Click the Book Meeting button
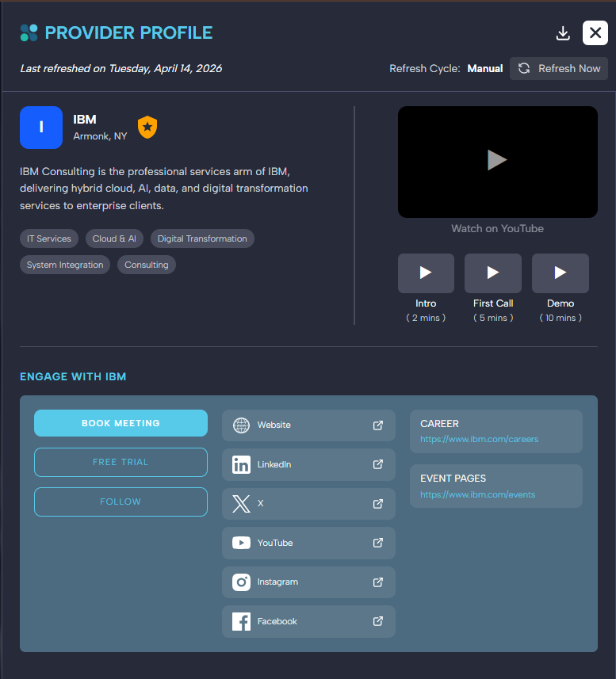Screen dimensions: 616x679 (121, 423)
